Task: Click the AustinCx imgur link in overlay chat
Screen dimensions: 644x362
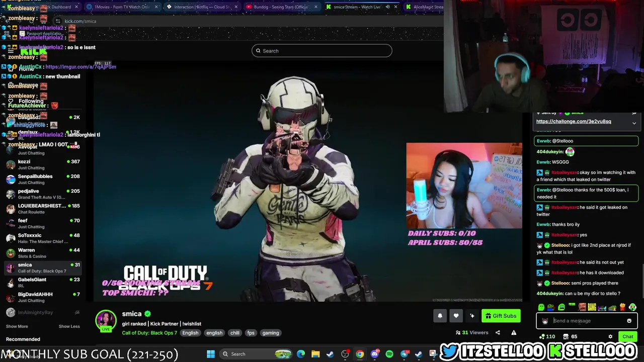Action: click(x=80, y=67)
